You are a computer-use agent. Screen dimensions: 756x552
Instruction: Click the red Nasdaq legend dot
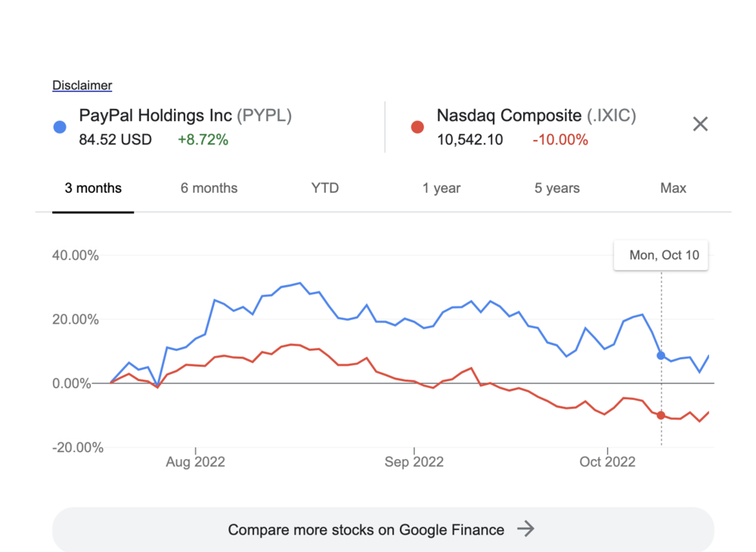417,127
